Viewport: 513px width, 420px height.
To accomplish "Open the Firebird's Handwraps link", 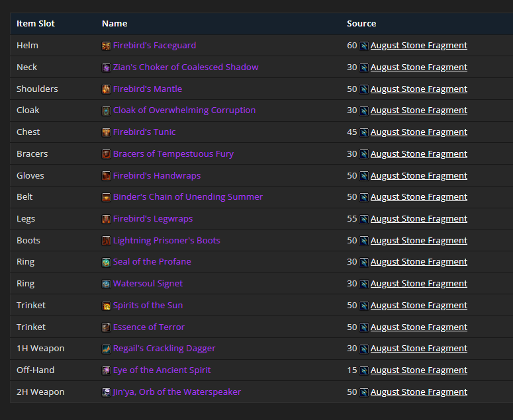I will click(x=157, y=175).
